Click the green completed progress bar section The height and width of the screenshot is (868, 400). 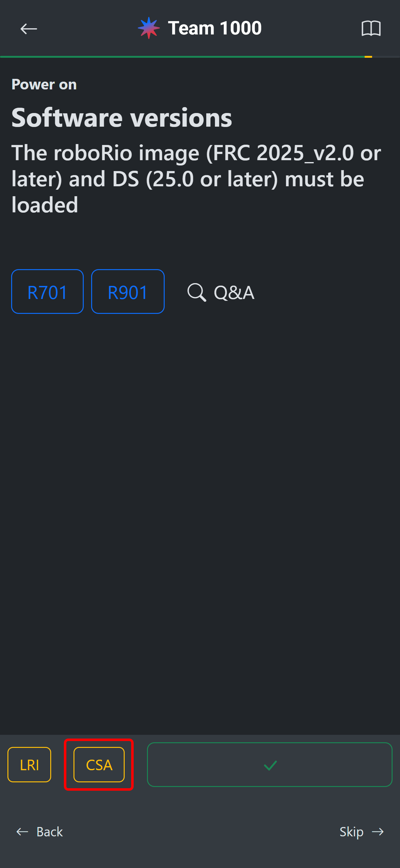(x=182, y=57)
